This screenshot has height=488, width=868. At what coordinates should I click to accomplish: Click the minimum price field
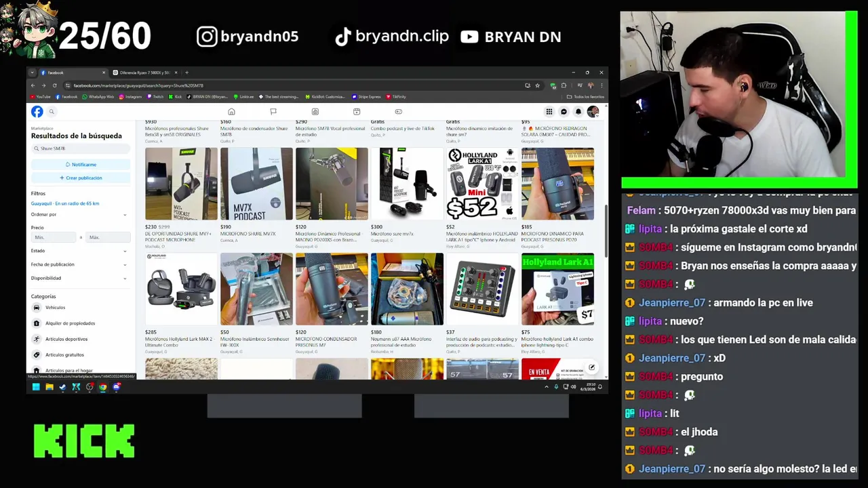54,237
